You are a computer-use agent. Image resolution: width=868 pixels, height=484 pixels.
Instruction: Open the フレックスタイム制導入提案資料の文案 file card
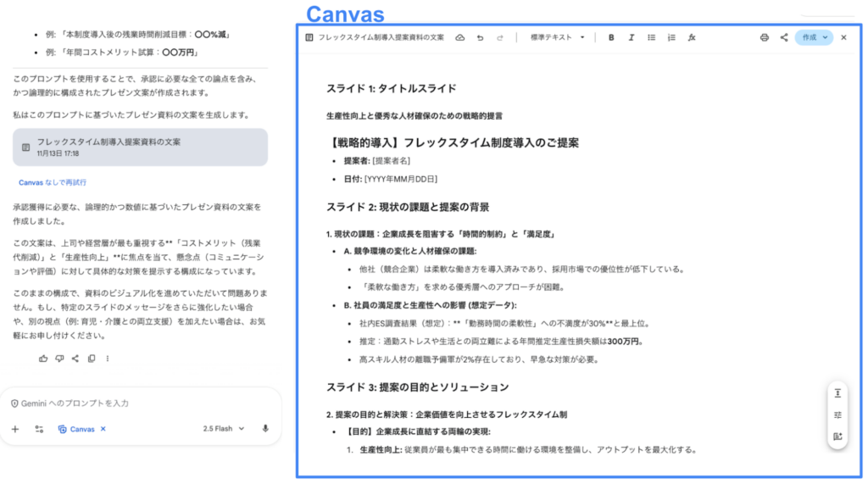click(x=140, y=147)
